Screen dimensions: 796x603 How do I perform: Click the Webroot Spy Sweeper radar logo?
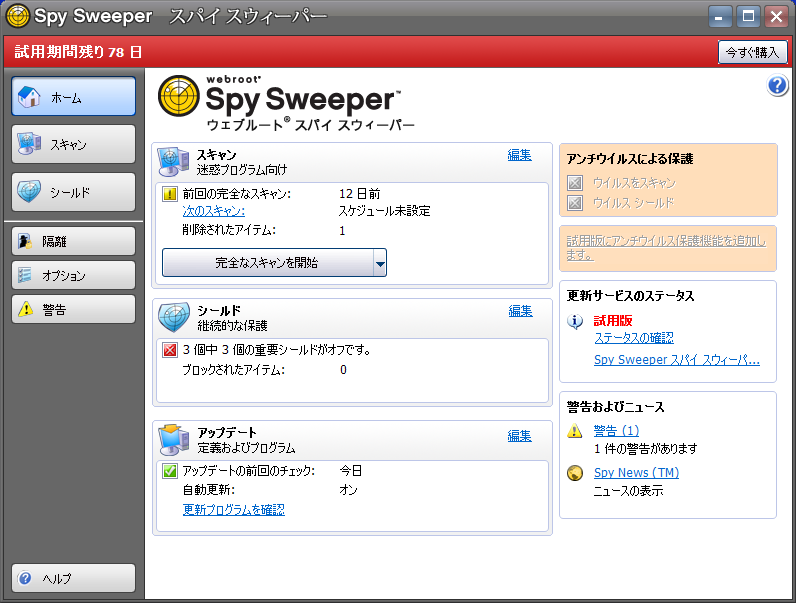[x=179, y=96]
